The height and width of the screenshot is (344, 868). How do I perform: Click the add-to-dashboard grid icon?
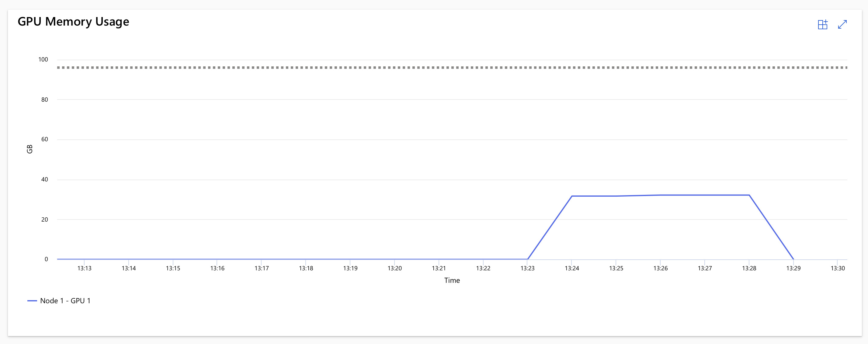822,25
